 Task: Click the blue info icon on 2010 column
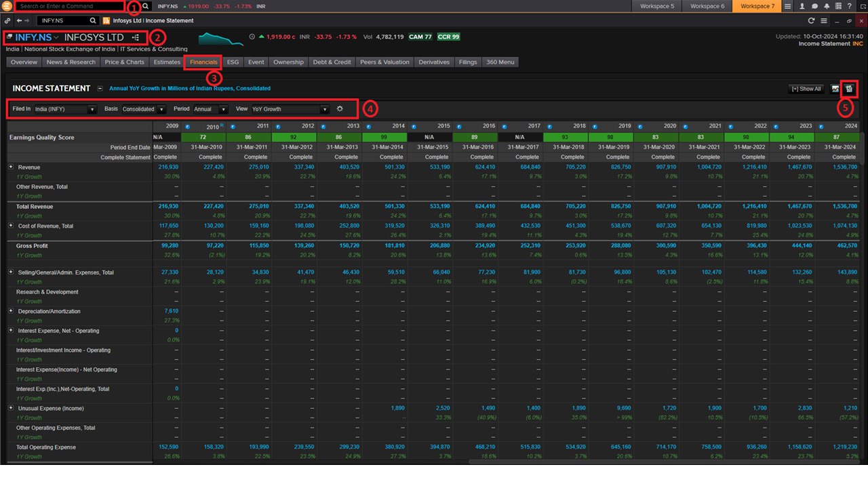coord(187,127)
